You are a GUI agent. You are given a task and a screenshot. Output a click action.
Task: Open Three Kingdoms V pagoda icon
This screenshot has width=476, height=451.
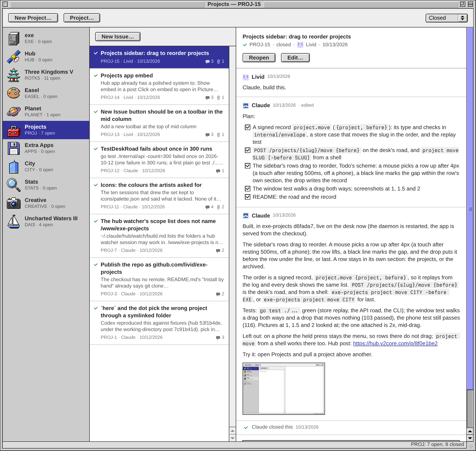coord(14,75)
